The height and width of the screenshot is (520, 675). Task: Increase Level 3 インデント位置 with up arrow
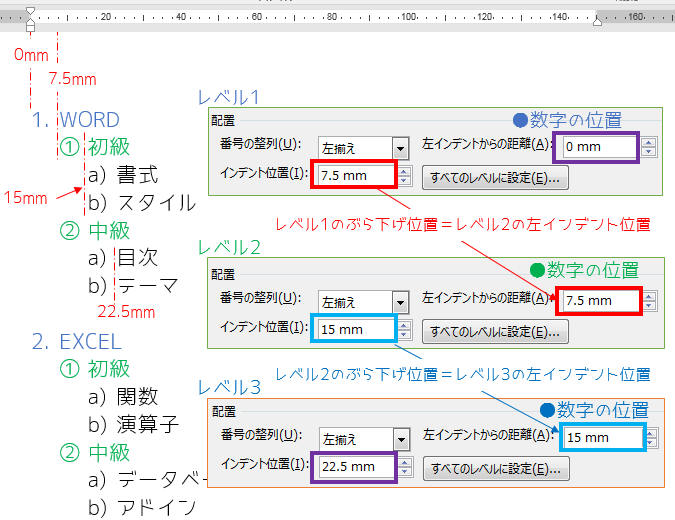tap(405, 463)
